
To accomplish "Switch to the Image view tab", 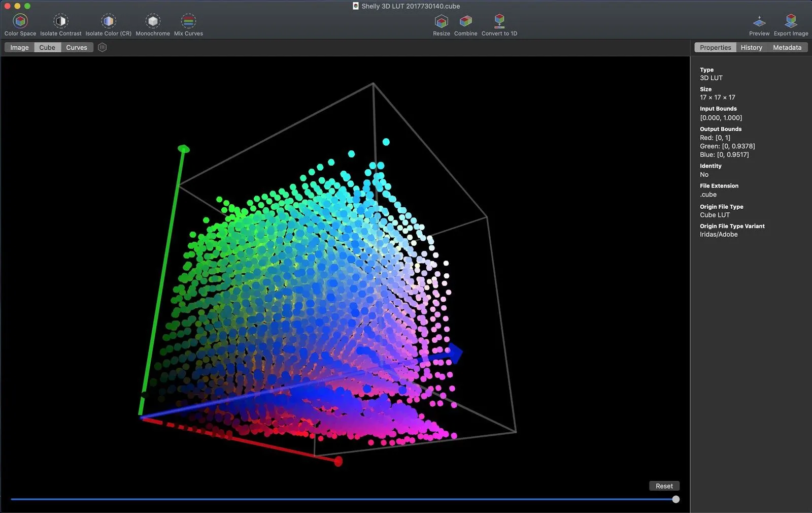I will click(x=19, y=47).
